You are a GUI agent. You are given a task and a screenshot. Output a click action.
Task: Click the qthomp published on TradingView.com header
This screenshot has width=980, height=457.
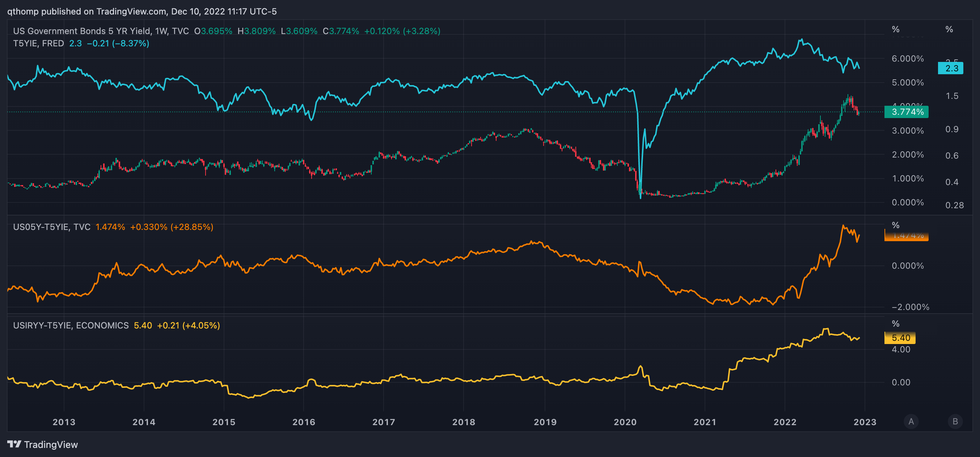click(x=142, y=12)
